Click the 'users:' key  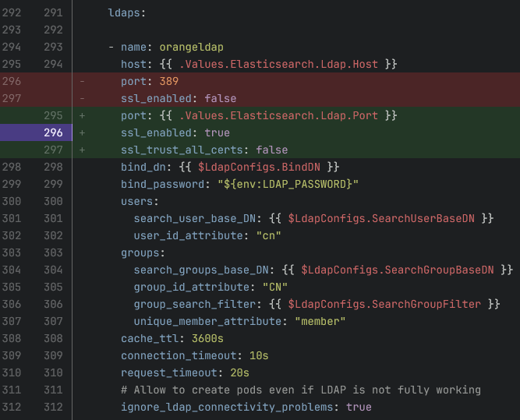pyautogui.click(x=140, y=201)
